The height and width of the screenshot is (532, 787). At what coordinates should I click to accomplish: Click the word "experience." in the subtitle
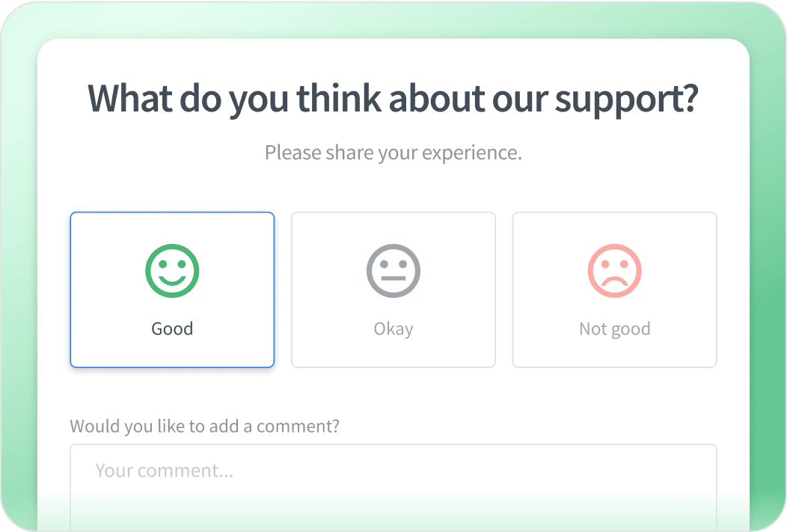(472, 153)
